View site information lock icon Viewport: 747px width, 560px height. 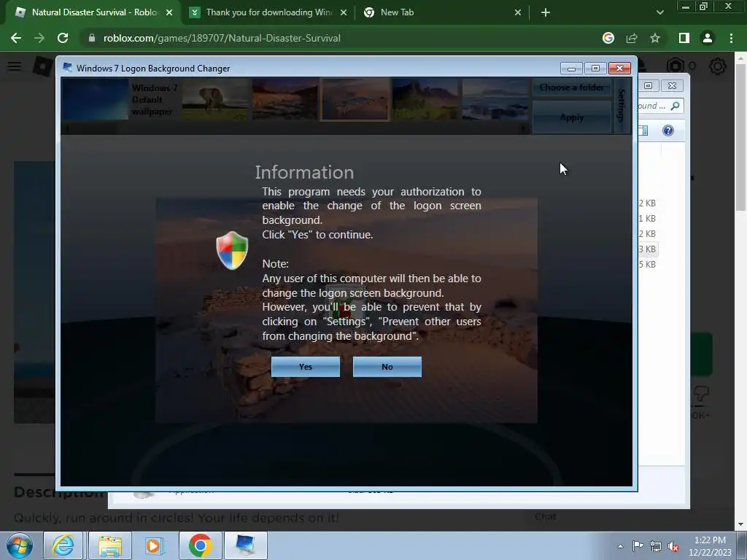(91, 38)
